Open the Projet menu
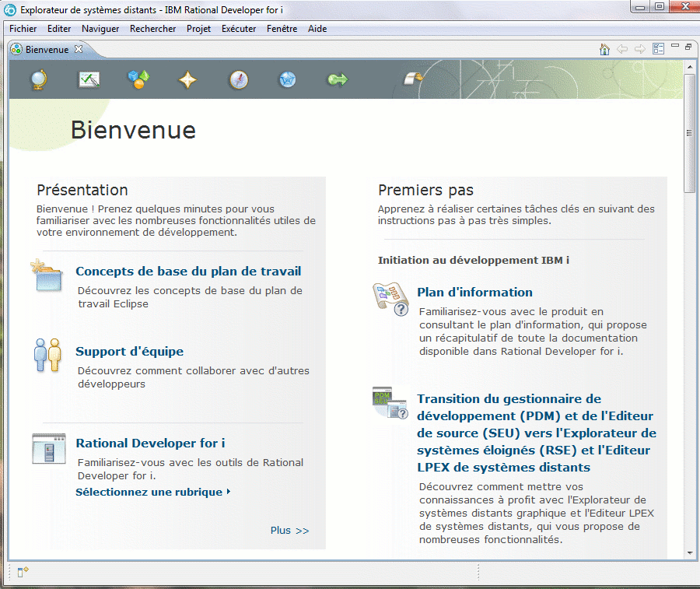The height and width of the screenshot is (589, 700). (x=198, y=29)
